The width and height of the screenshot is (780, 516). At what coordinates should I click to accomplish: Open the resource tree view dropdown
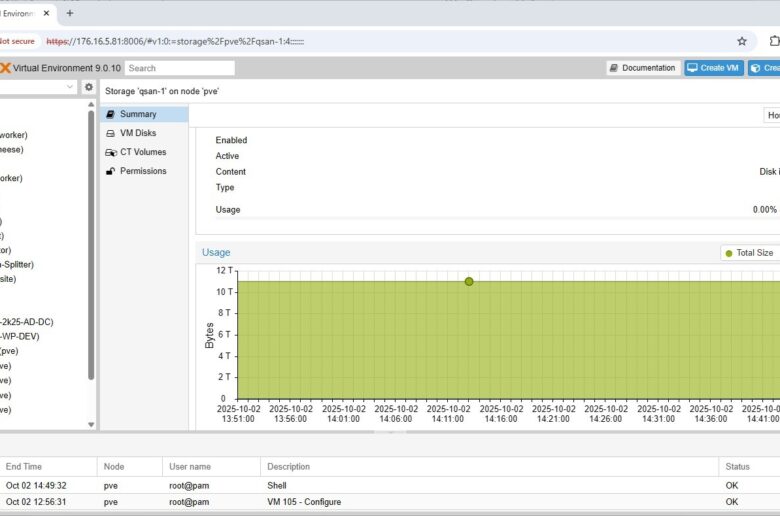click(x=69, y=87)
